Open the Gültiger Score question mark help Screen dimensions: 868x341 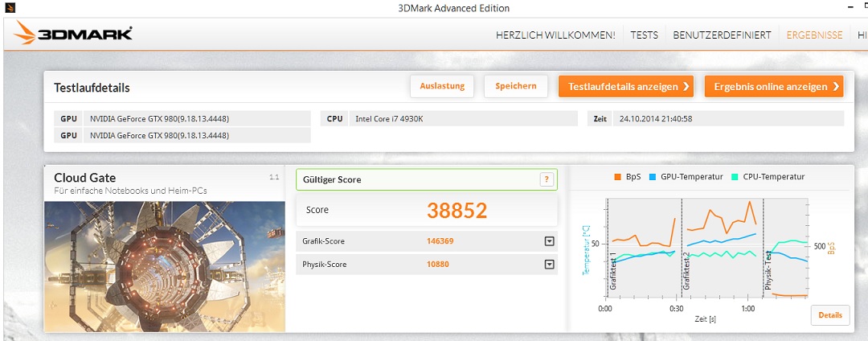coord(547,179)
